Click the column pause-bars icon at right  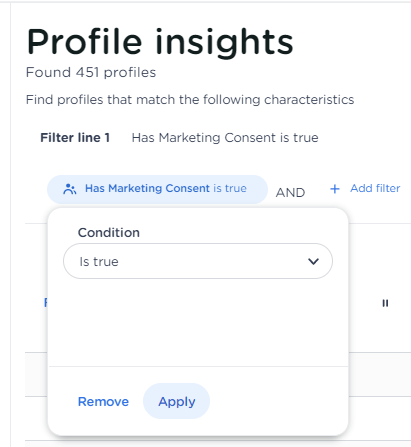(385, 303)
